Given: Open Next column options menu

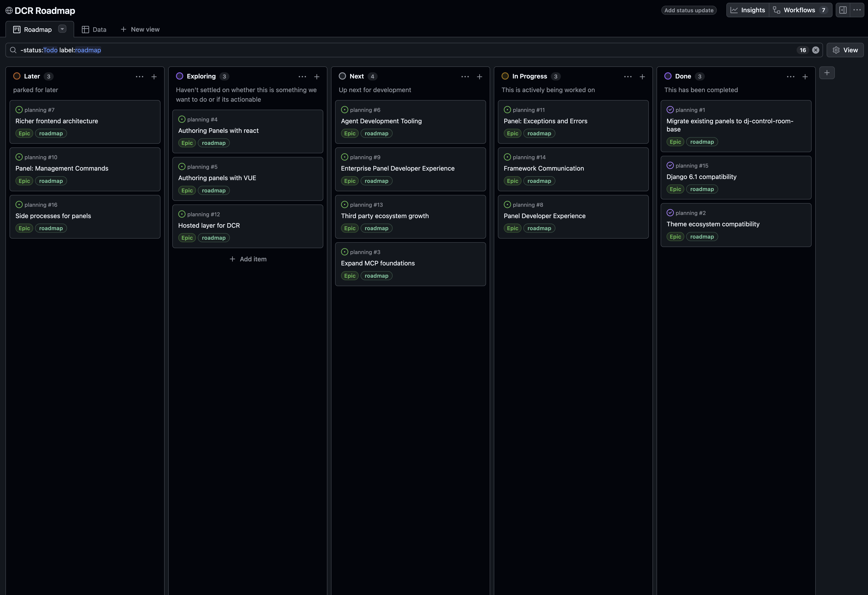Looking at the screenshot, I should 465,77.
